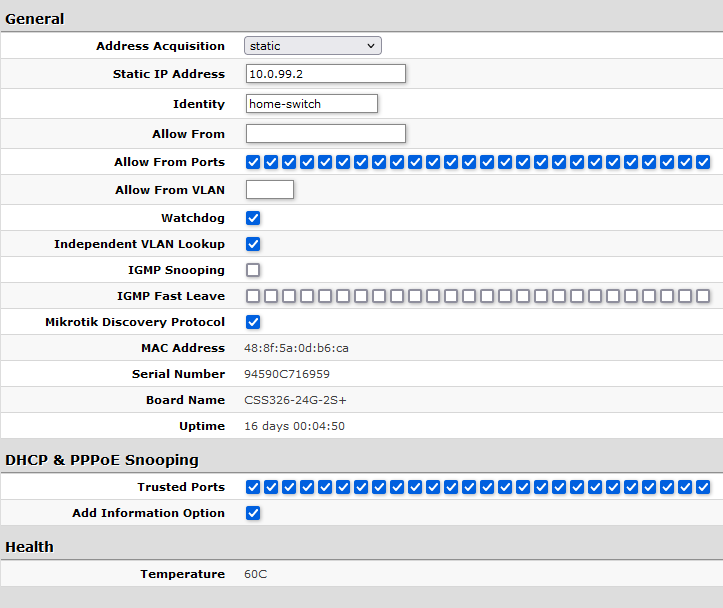Untrust second-to-last Trusted Ports box
This screenshot has width=723, height=608.
[685, 487]
